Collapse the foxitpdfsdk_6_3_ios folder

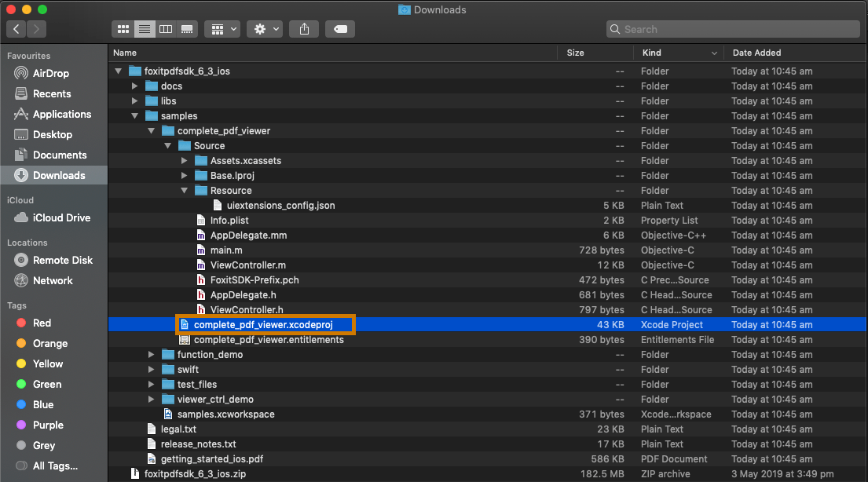coord(118,71)
